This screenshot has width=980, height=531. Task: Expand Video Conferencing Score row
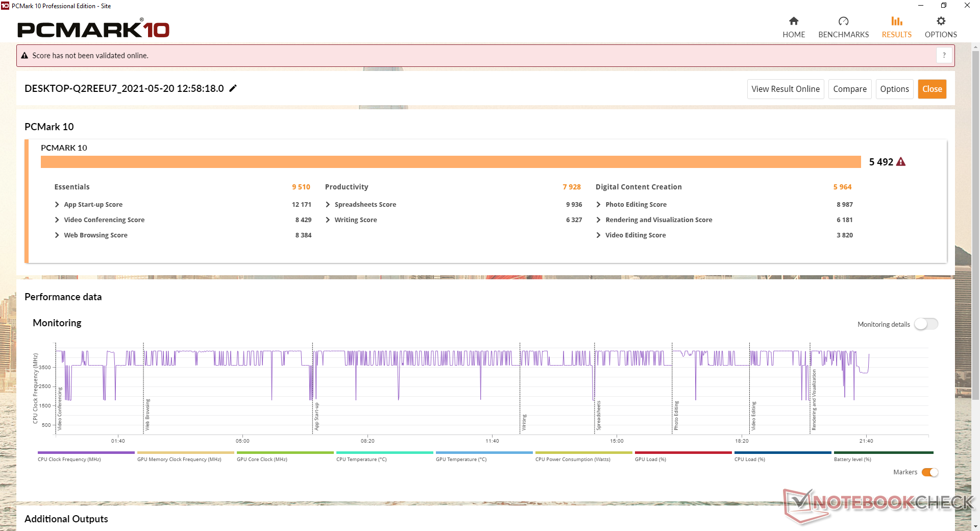point(57,220)
